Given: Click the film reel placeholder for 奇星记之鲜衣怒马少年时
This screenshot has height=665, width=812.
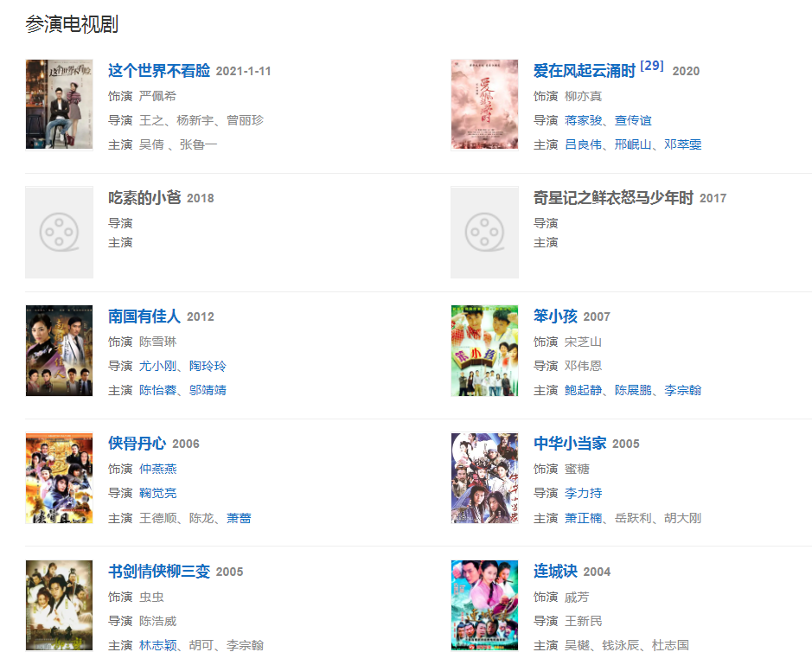Looking at the screenshot, I should pyautogui.click(x=484, y=232).
